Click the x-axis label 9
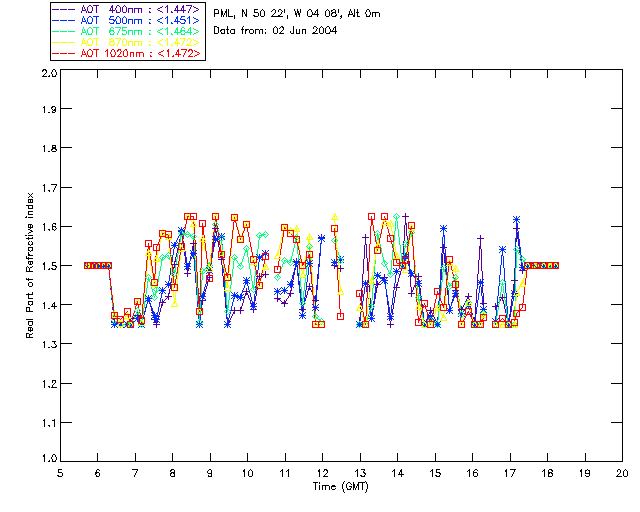 point(210,473)
